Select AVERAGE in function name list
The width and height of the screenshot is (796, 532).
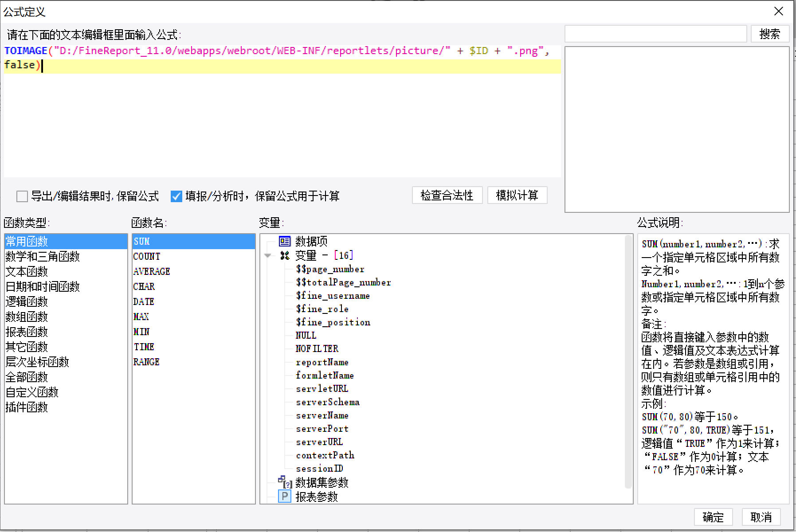pos(194,272)
